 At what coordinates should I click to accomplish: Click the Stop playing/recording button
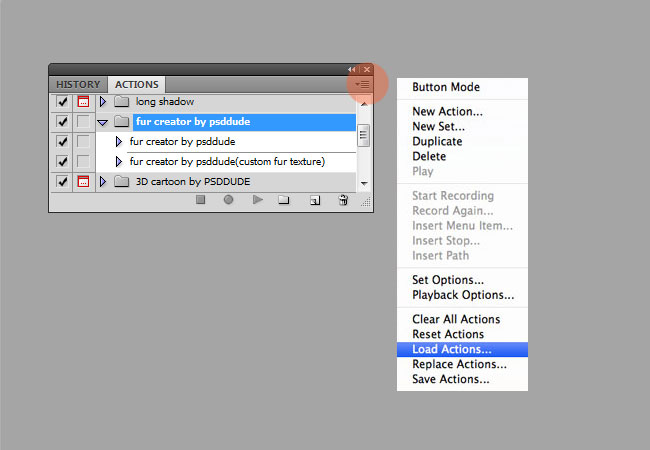click(201, 200)
